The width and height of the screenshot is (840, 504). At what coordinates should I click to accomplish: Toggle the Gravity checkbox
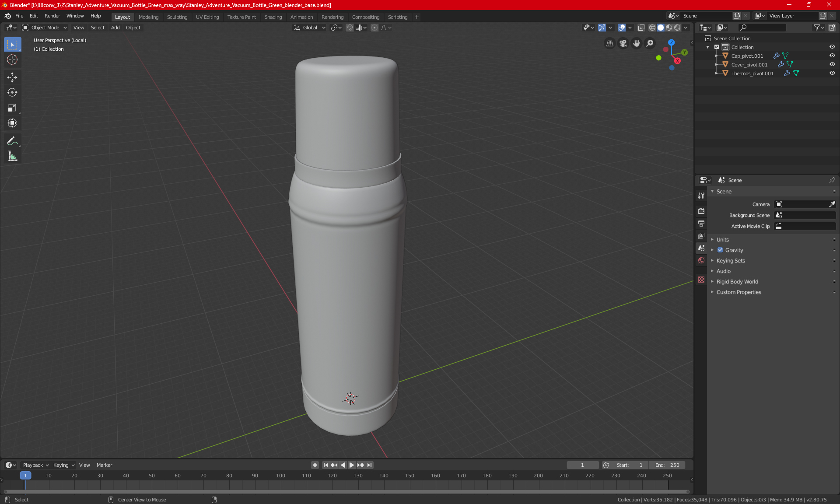(720, 250)
